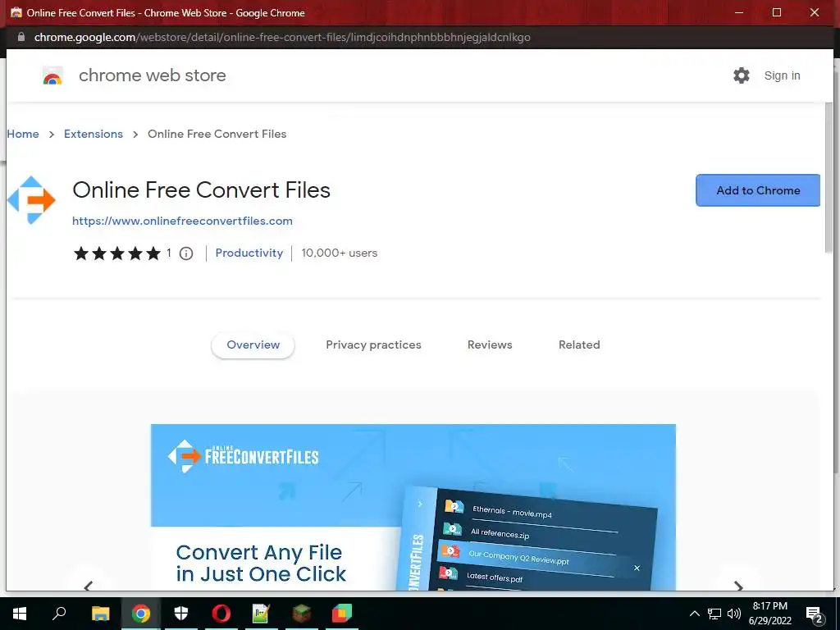The image size is (840, 630).
Task: Click the promotional screenshot image
Action: (x=413, y=507)
